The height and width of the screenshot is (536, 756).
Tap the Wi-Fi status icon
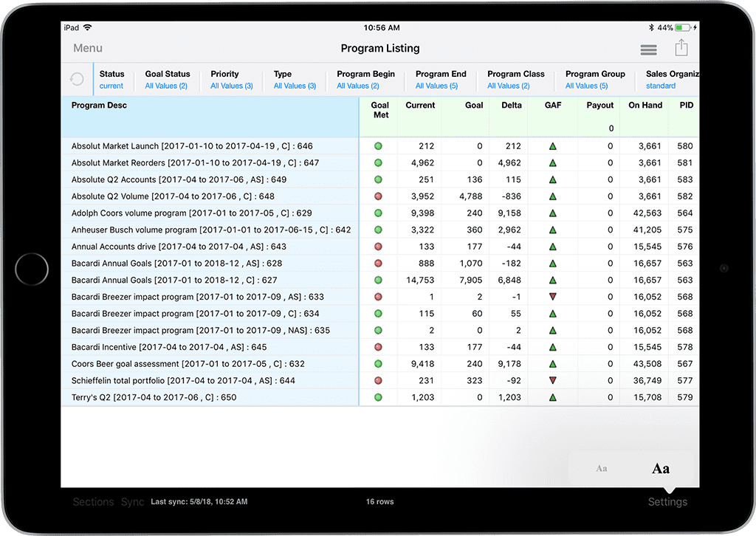point(88,27)
